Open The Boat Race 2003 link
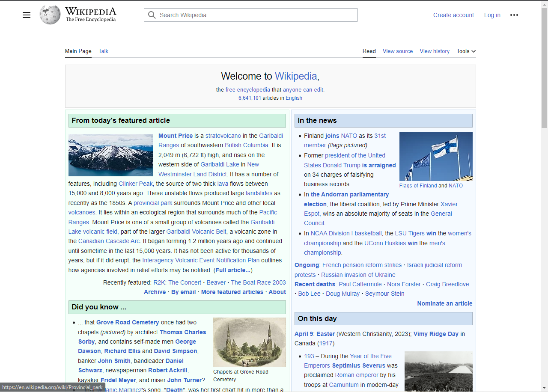 tap(258, 282)
